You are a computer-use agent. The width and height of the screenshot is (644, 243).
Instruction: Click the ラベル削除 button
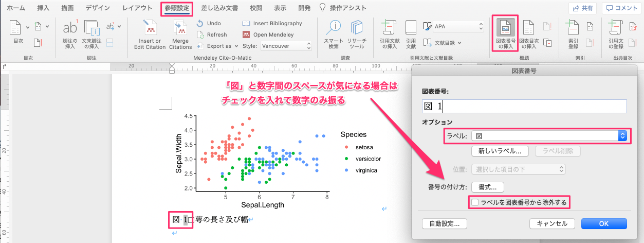(558, 151)
